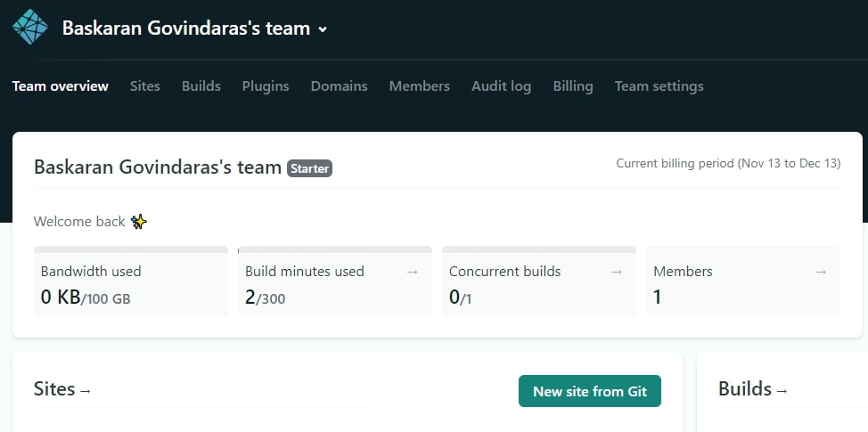868x432 pixels.
Task: Select the Team overview tab
Action: click(61, 86)
